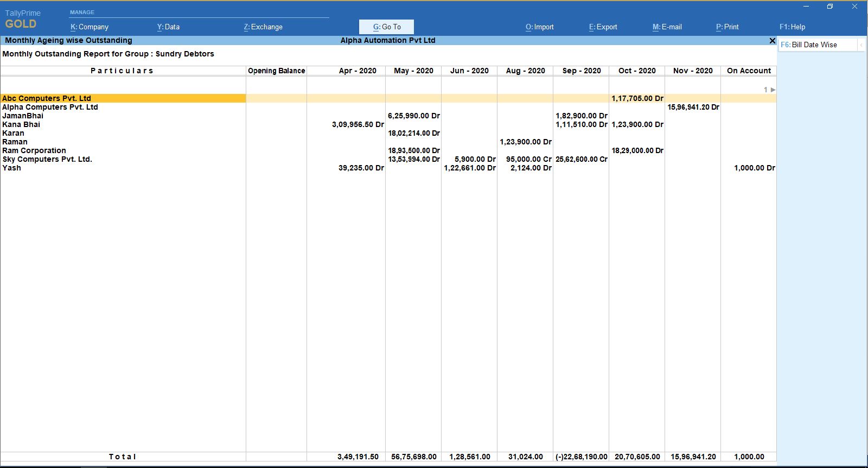Open F1 Help
868x468 pixels.
792,27
